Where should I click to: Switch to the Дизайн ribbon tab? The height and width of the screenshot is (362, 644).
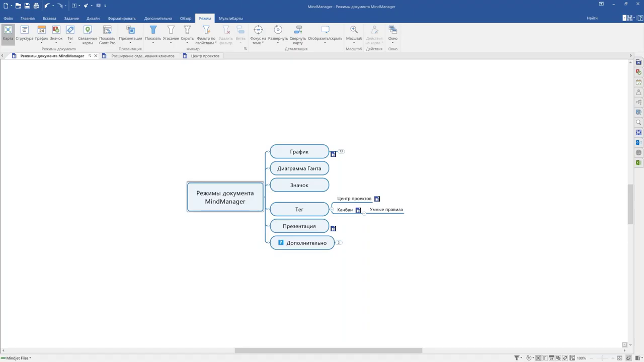(93, 19)
